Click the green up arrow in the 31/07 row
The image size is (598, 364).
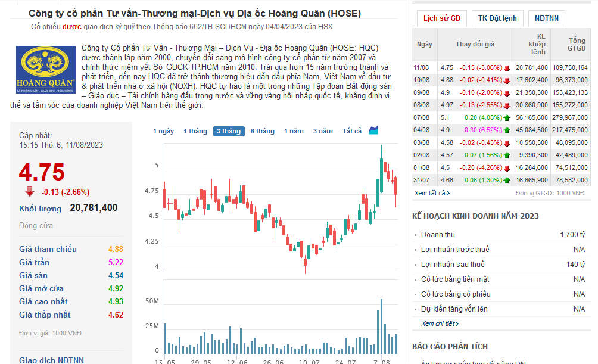pos(507,181)
